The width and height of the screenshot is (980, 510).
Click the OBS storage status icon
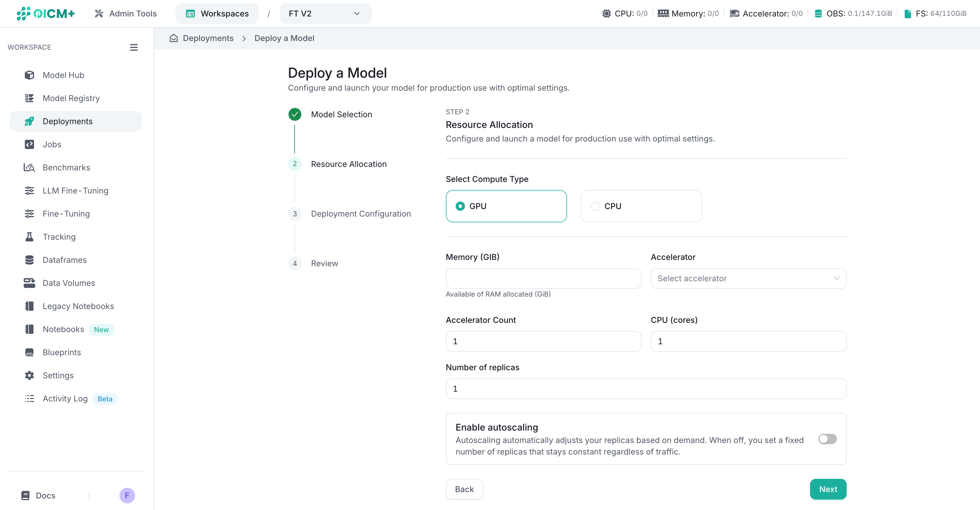pos(818,13)
